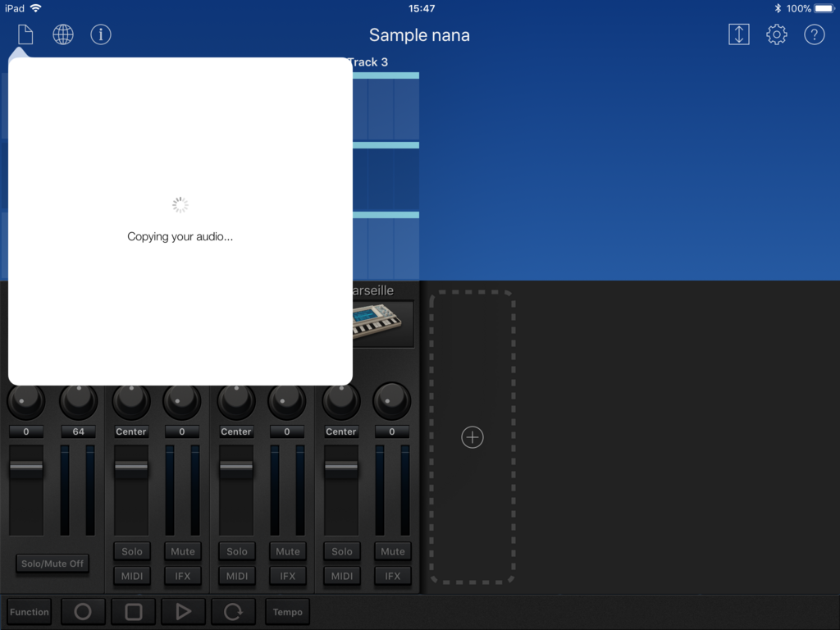Click the globe icon in the header
Screen dimensions: 840x630
tap(63, 34)
